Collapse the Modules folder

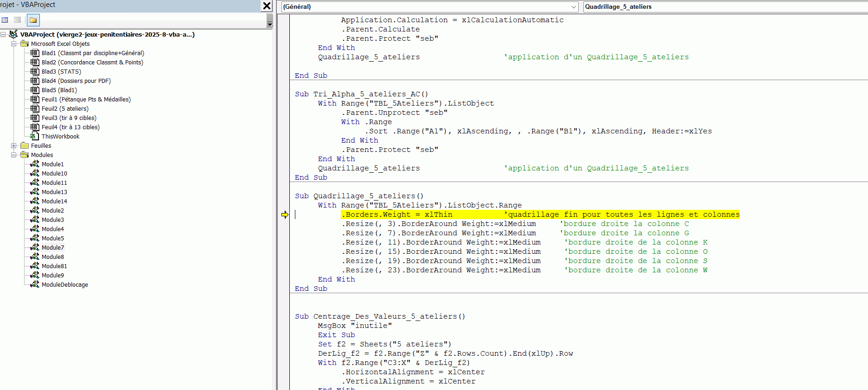(x=14, y=155)
